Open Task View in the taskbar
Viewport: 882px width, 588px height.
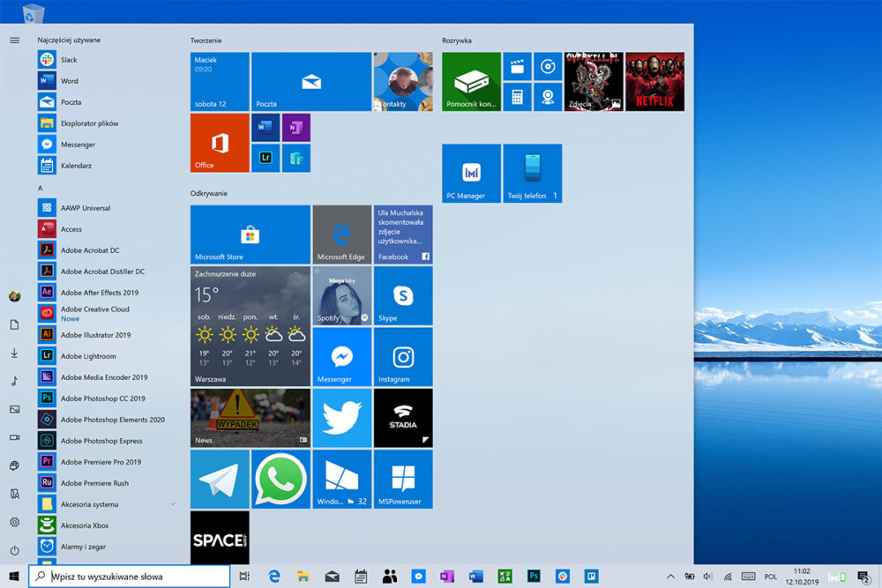coord(244,577)
